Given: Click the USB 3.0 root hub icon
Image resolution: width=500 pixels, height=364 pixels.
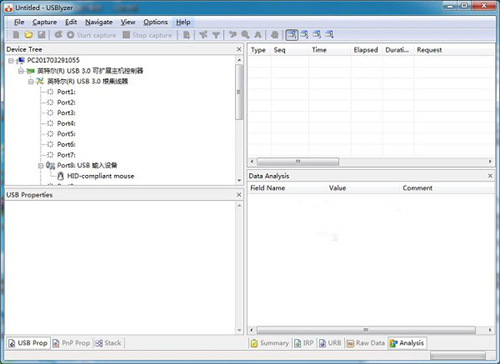Looking at the screenshot, I should (x=40, y=81).
